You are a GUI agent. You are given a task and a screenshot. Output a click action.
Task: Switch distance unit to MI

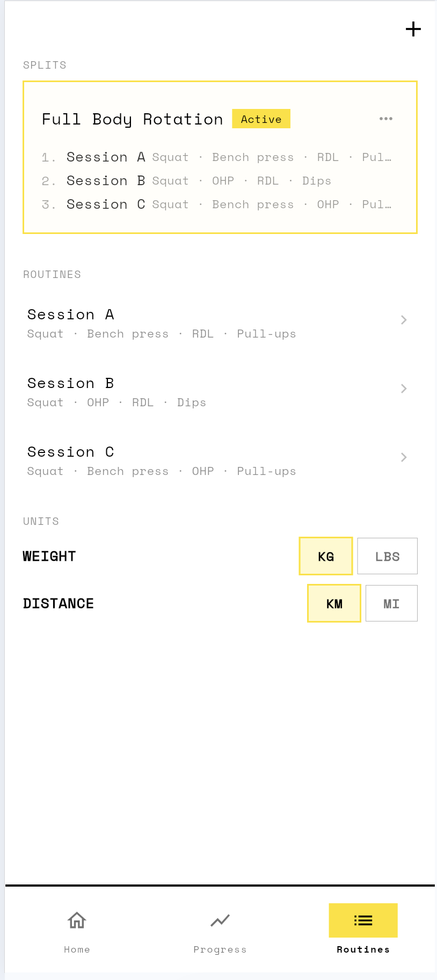coord(391,603)
